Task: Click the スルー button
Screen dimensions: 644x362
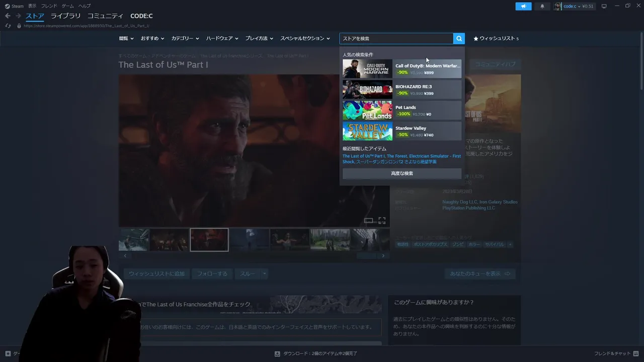Action: [x=248, y=274]
